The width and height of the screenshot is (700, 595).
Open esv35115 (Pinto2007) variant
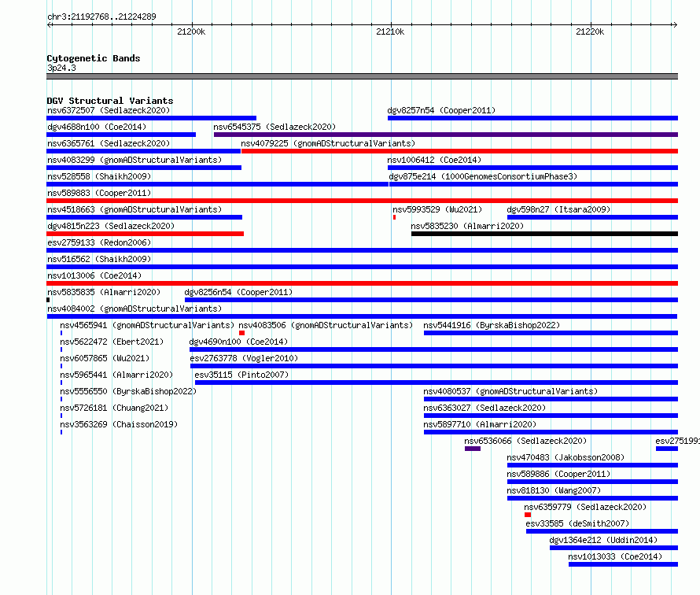pyautogui.click(x=437, y=382)
